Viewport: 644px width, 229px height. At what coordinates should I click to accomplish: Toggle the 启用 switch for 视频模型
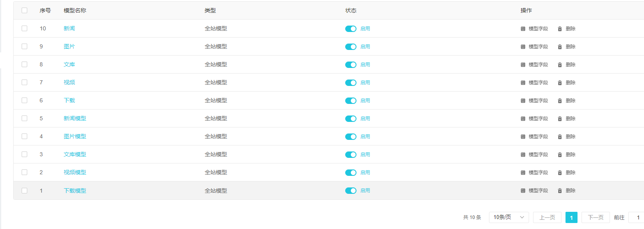pos(350,173)
